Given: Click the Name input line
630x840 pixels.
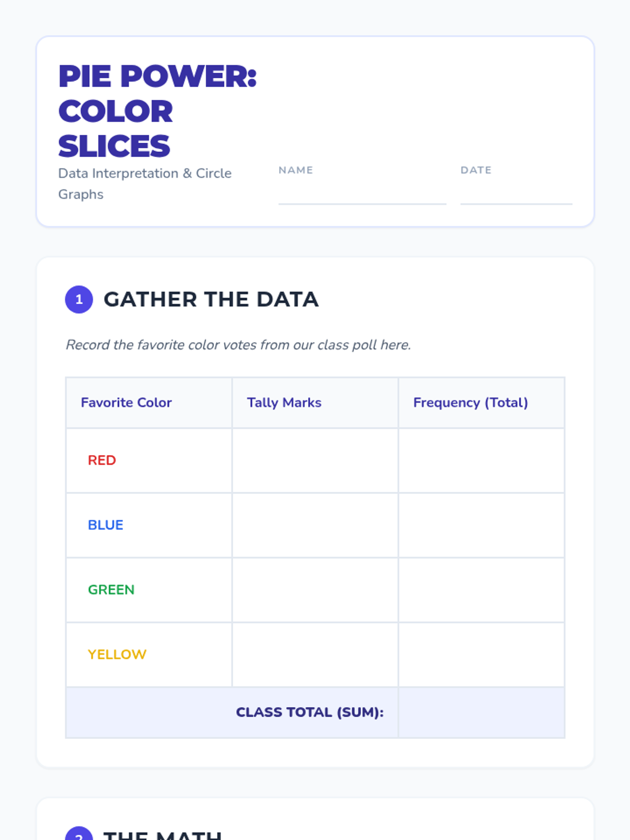Looking at the screenshot, I should [x=362, y=194].
